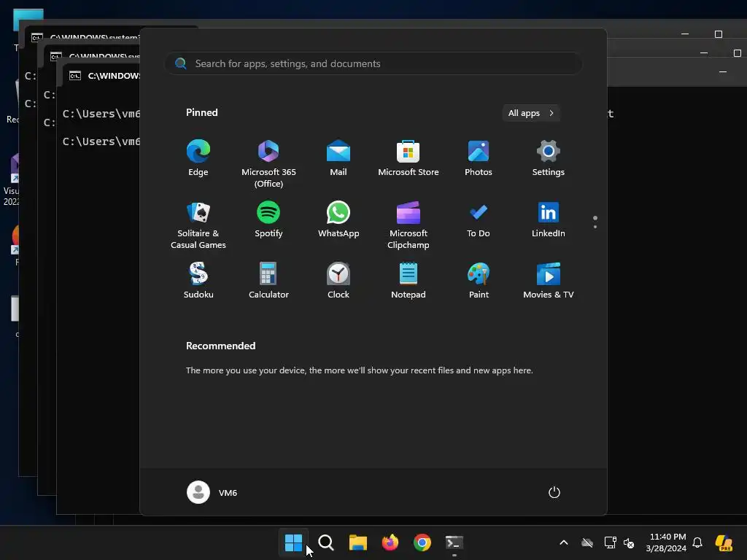The width and height of the screenshot is (747, 560).
Task: Minimize the front command prompt window
Action: pyautogui.click(x=723, y=72)
